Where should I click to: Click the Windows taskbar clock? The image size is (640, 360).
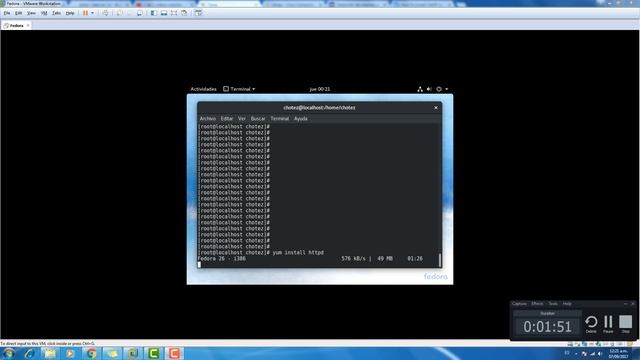pos(618,353)
